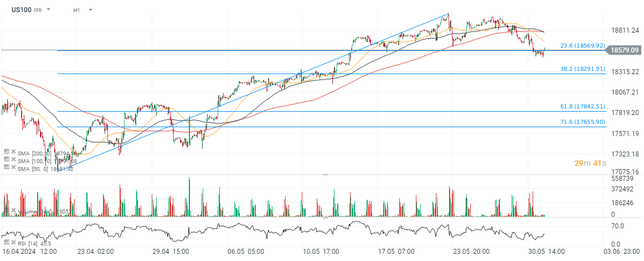Select the 23.6 Fibonacci level label
644x261 pixels.
[582, 46]
